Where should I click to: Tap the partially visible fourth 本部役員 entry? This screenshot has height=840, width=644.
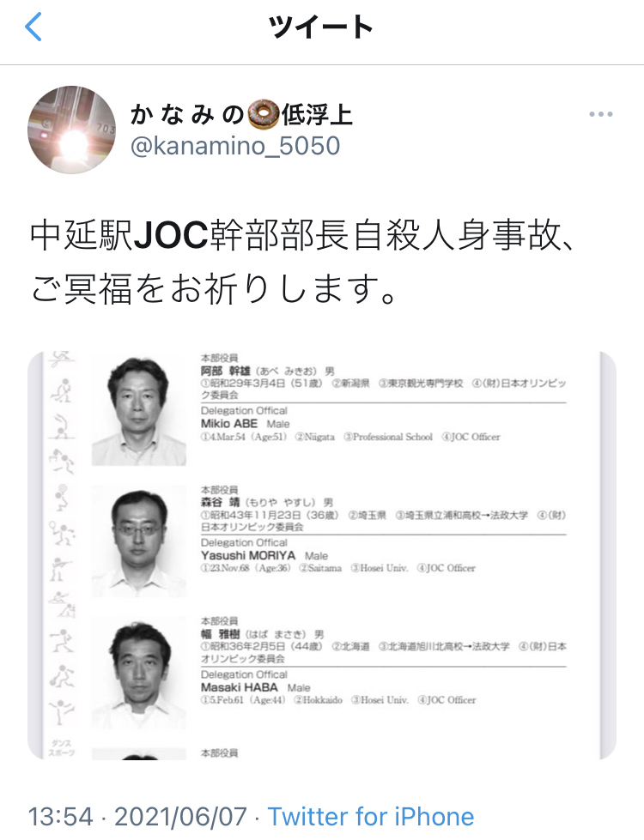click(219, 753)
